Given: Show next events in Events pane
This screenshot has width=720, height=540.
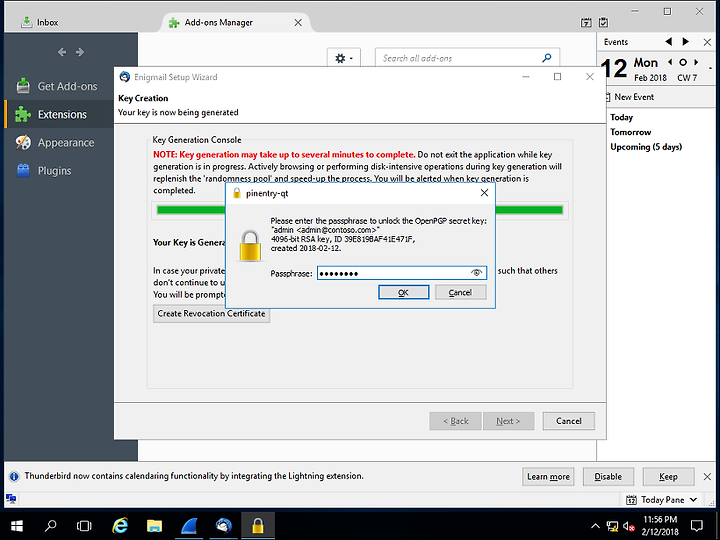Looking at the screenshot, I should coord(686,42).
